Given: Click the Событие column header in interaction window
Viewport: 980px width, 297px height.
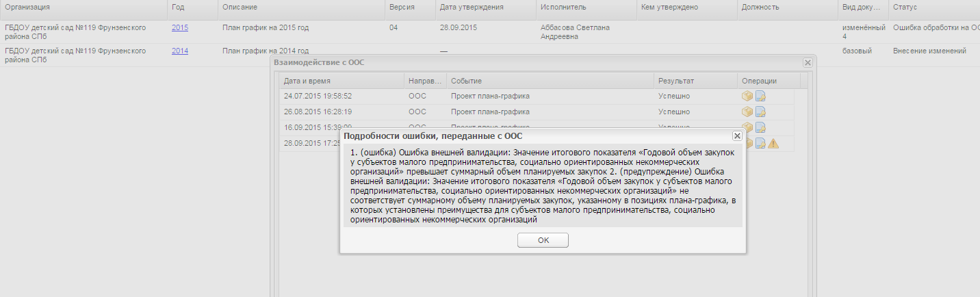Looking at the screenshot, I should pyautogui.click(x=550, y=81).
